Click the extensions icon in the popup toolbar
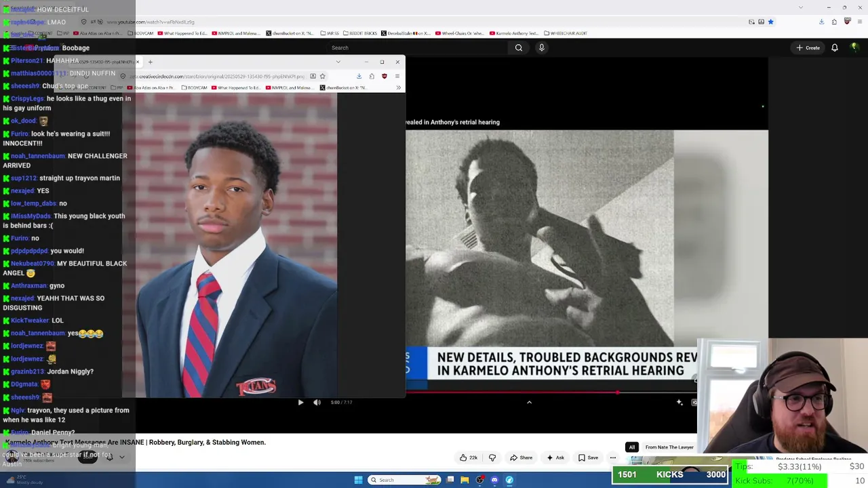 coord(372,77)
